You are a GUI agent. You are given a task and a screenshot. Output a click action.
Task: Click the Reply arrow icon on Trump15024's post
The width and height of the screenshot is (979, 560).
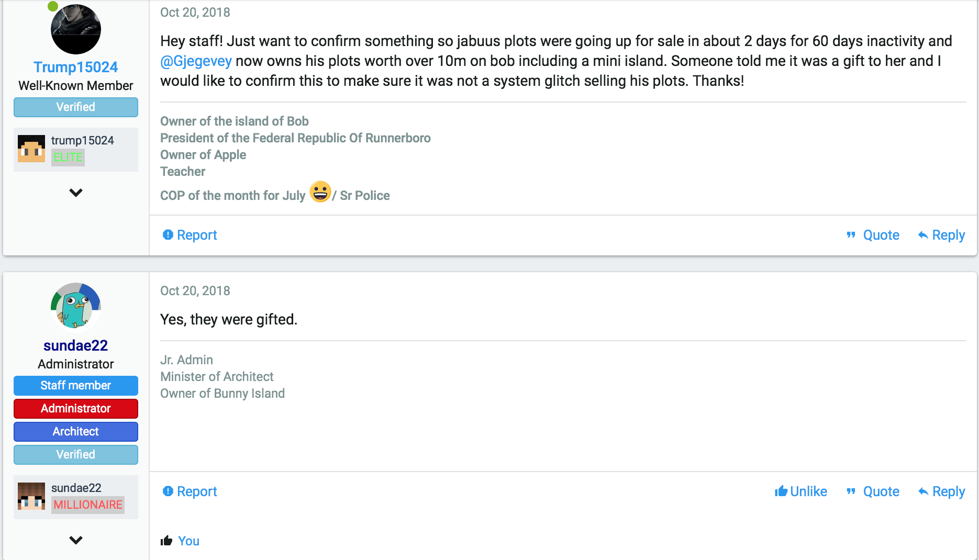click(x=923, y=235)
